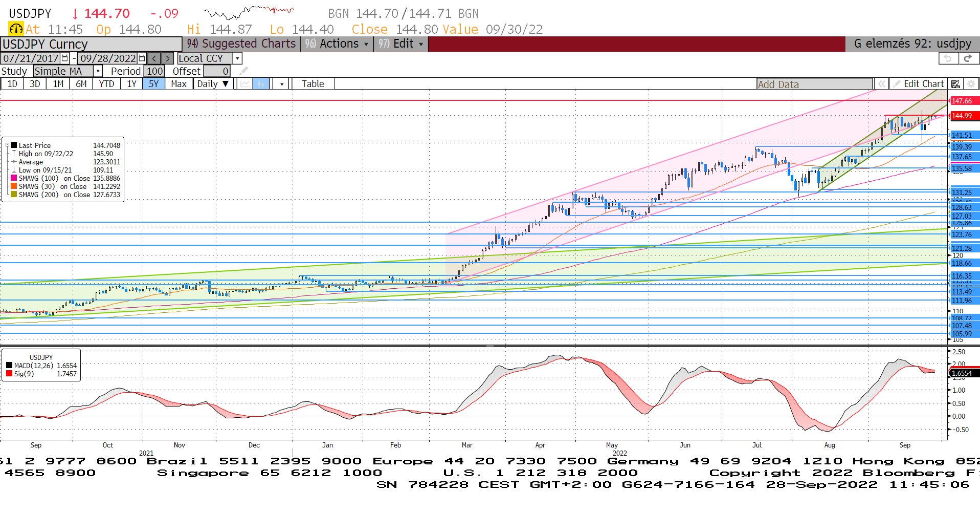Click the Sig(9) red legend swatch
980x513 pixels.
click(x=9, y=374)
